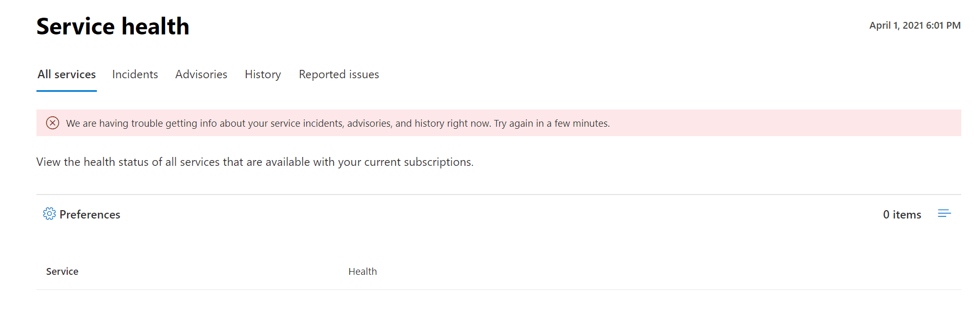Go to the History tab
Image resolution: width=980 pixels, height=316 pixels.
(263, 75)
